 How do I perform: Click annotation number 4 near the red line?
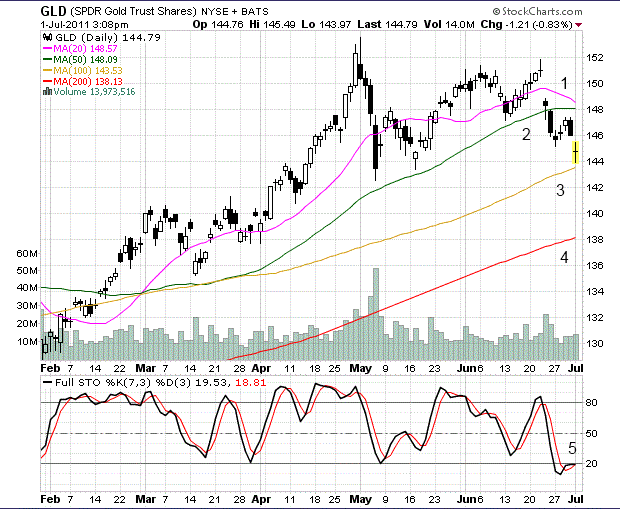click(x=564, y=258)
